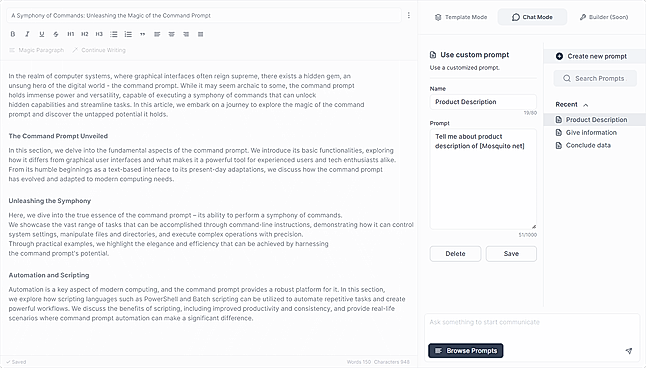
Task: Collapse the Recent prompts list
Action: (x=585, y=105)
